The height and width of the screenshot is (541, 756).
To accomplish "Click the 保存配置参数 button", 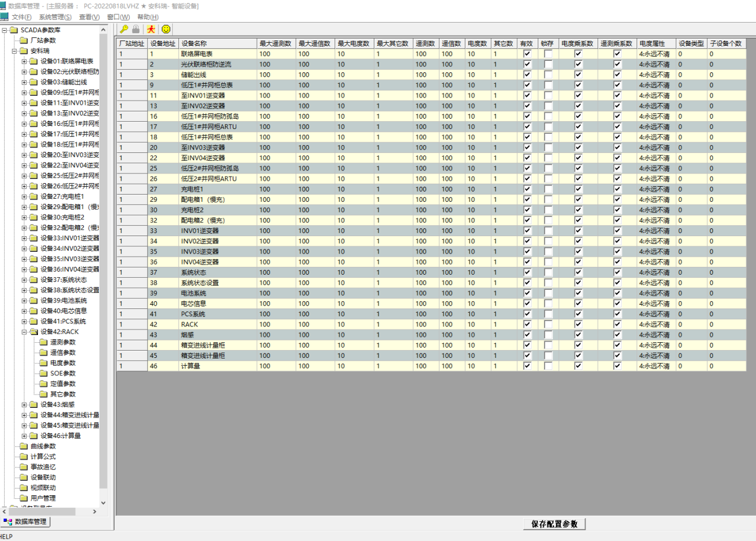I will (x=555, y=524).
